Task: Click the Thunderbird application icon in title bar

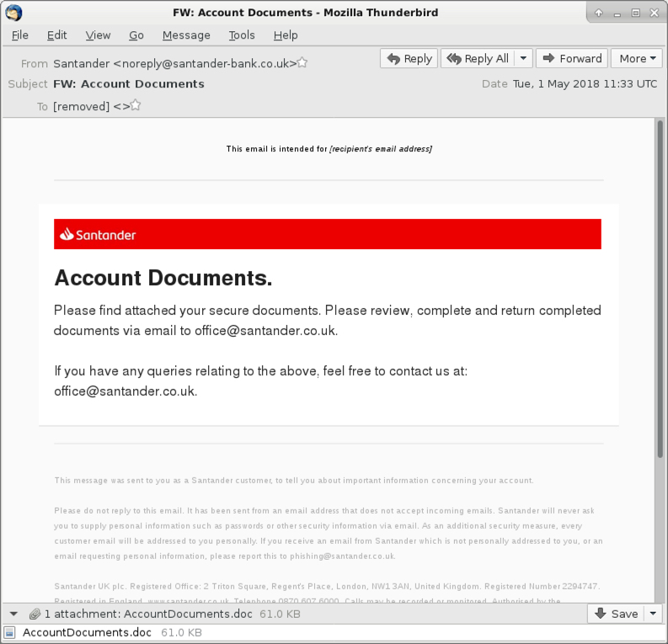Action: (x=13, y=13)
